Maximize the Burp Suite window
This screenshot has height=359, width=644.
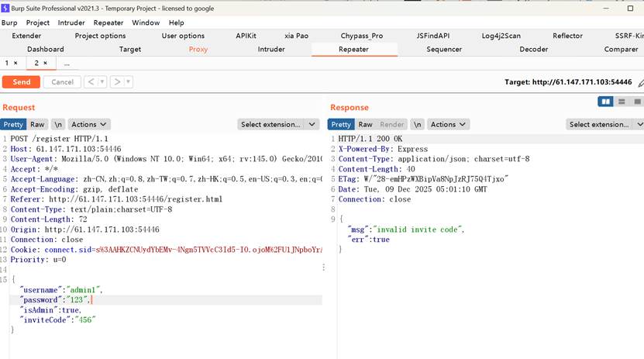tap(630, 9)
